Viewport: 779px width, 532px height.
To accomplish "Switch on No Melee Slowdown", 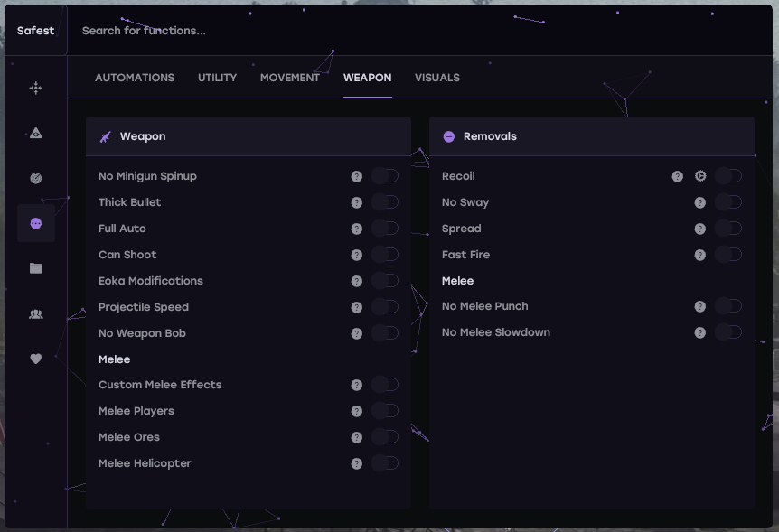I will pos(727,332).
